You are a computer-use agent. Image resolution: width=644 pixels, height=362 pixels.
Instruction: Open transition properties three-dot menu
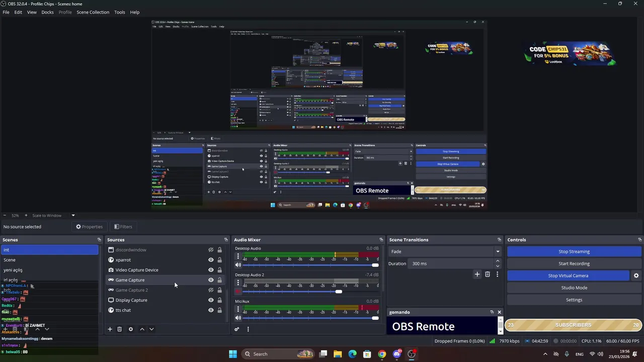click(x=497, y=275)
